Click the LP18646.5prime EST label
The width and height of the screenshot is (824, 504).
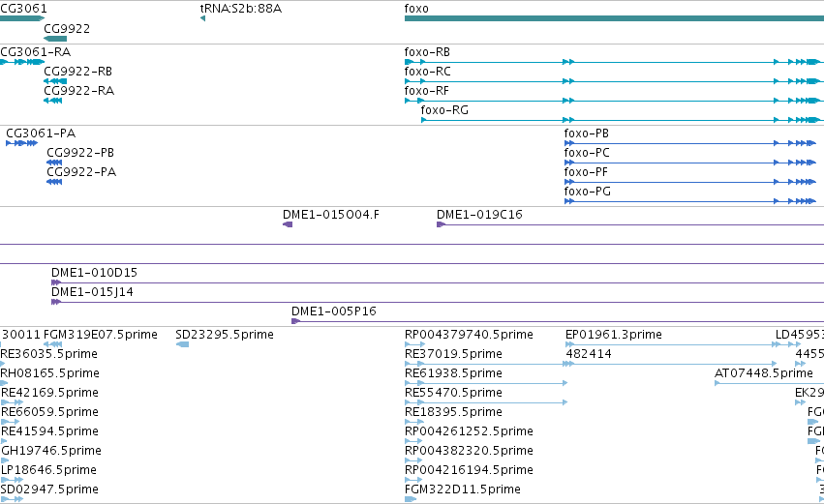pos(48,470)
